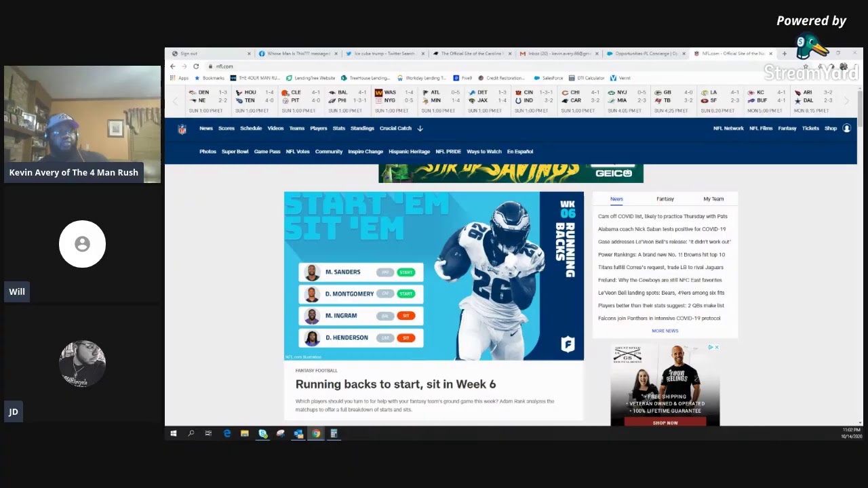Open Tickets link in top nav
This screenshot has height=488, width=868.
click(810, 128)
